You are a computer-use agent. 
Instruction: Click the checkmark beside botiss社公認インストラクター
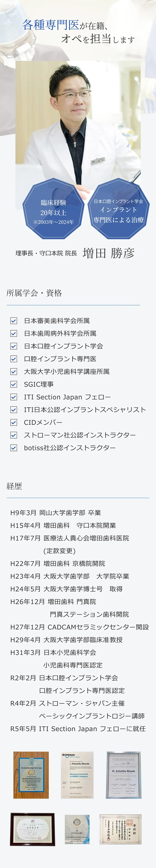(13, 448)
